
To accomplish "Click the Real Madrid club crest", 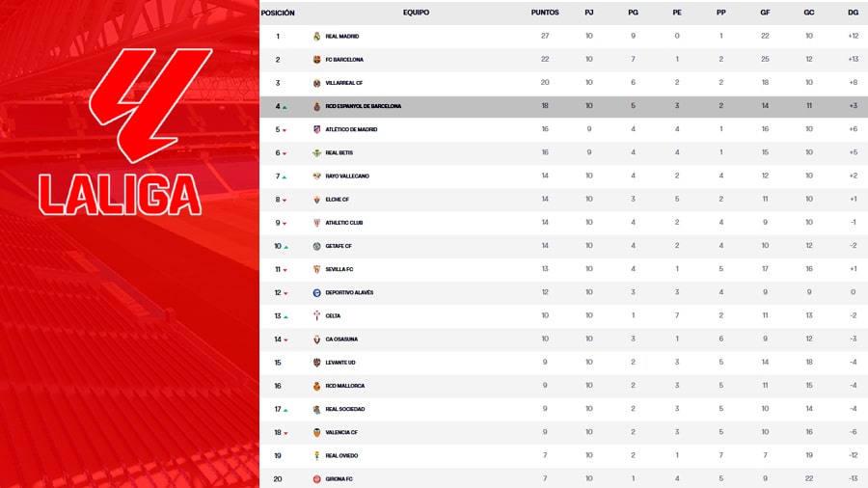I will [x=316, y=37].
